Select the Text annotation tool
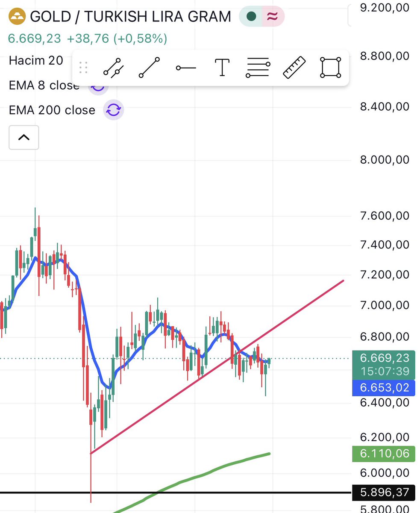Viewport: 420px width, 513px height. [x=222, y=68]
